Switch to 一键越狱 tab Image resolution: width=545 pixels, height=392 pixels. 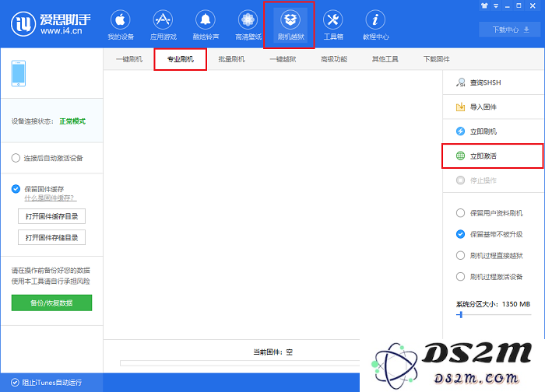283,59
